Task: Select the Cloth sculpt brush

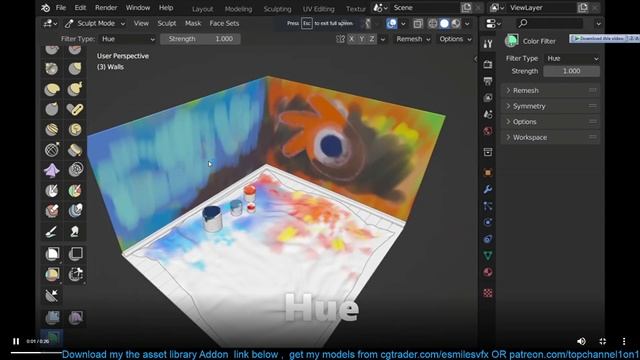Action: (52, 170)
